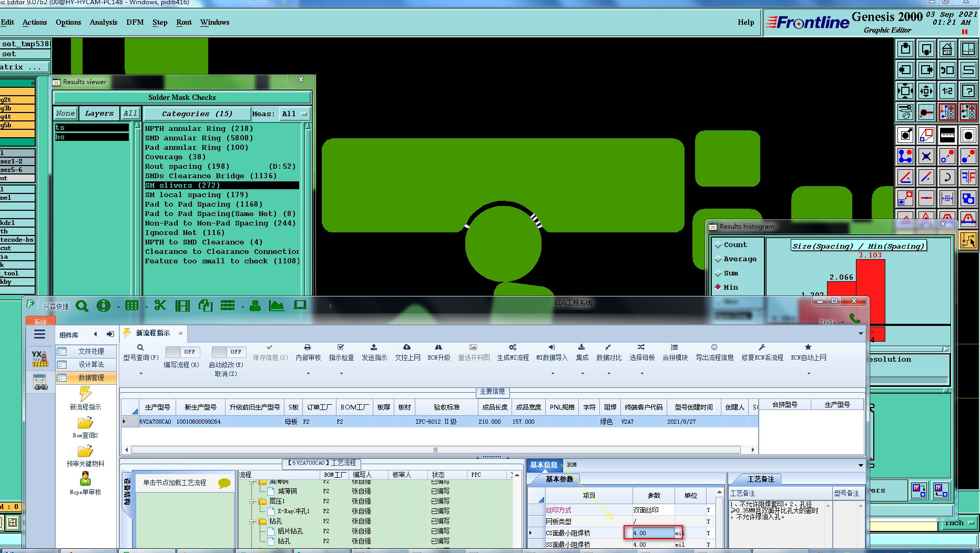Collapse the 钻孔 folder tree node

[252, 521]
